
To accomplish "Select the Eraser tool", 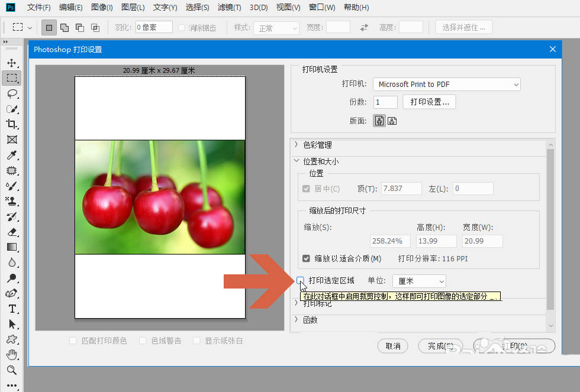I will [x=12, y=232].
